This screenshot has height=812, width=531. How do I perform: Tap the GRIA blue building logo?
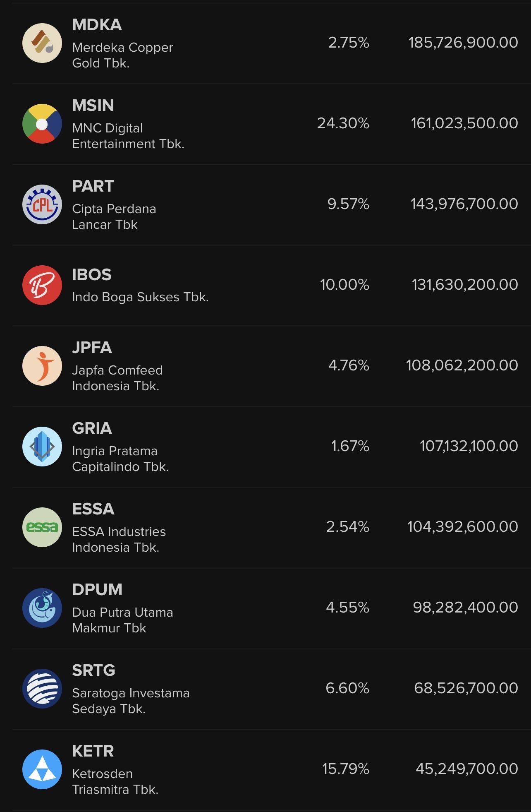coord(42,447)
